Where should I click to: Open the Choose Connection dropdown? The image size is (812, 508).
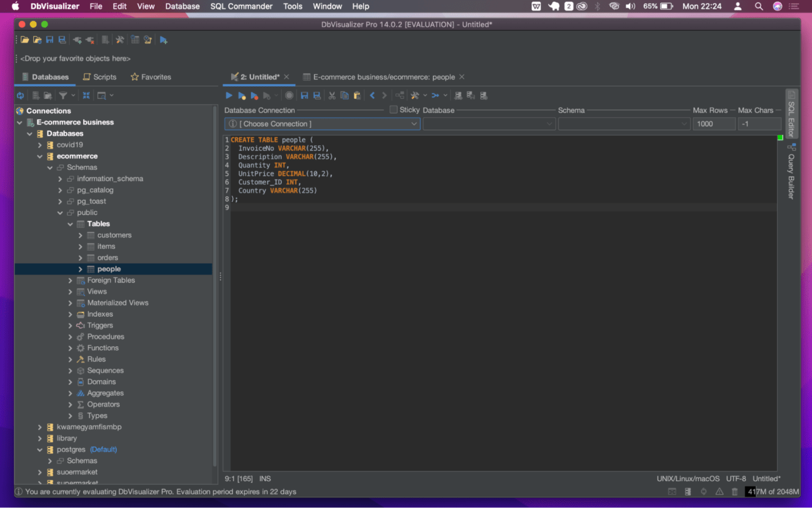tap(412, 123)
